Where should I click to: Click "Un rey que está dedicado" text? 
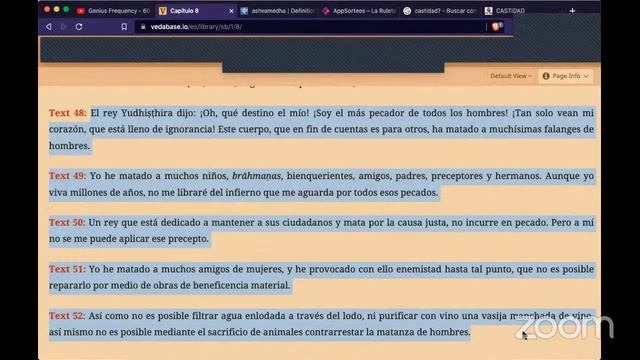coord(143,222)
